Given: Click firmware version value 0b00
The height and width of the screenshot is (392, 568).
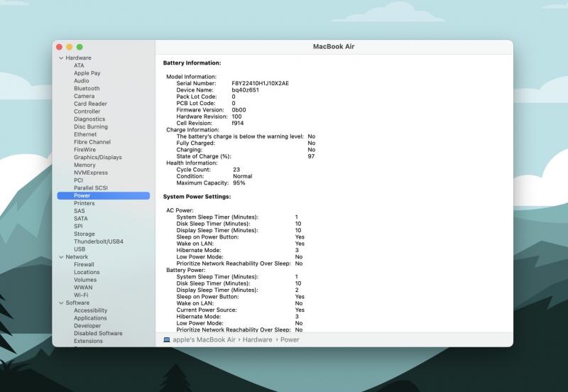Looking at the screenshot, I should pyautogui.click(x=239, y=110).
